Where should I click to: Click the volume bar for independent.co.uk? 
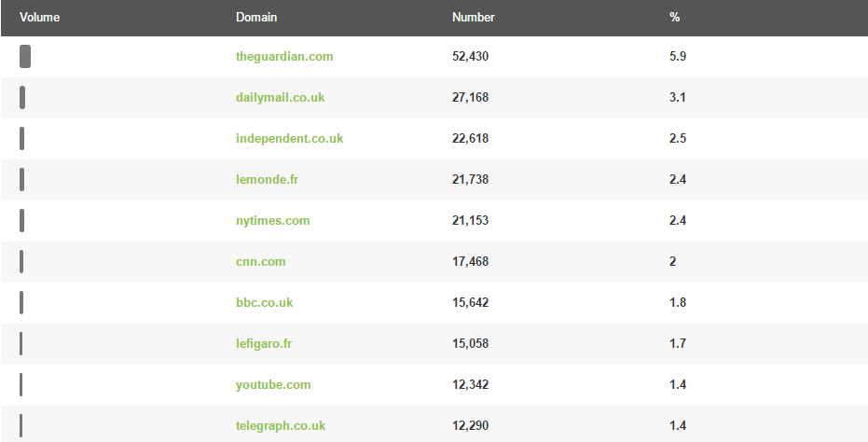pos(21,138)
